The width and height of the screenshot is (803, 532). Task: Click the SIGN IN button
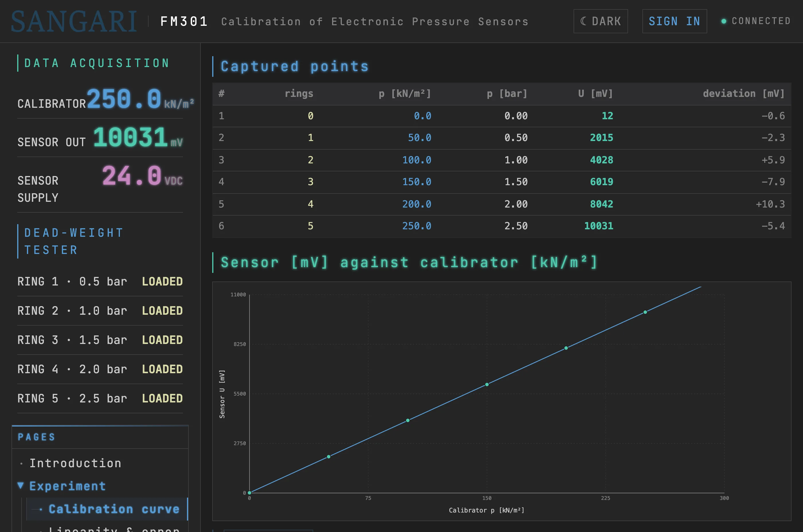(674, 21)
